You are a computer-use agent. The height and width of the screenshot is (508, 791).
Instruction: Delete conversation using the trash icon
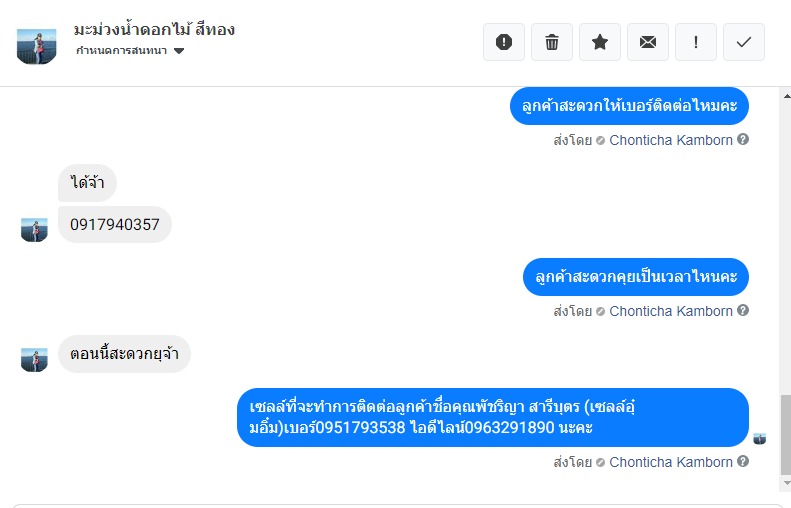point(552,42)
